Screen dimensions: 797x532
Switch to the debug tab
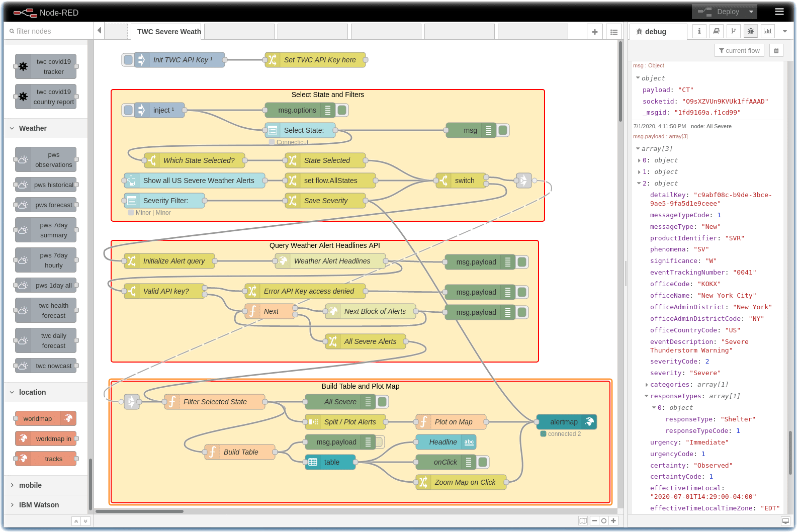pos(658,32)
